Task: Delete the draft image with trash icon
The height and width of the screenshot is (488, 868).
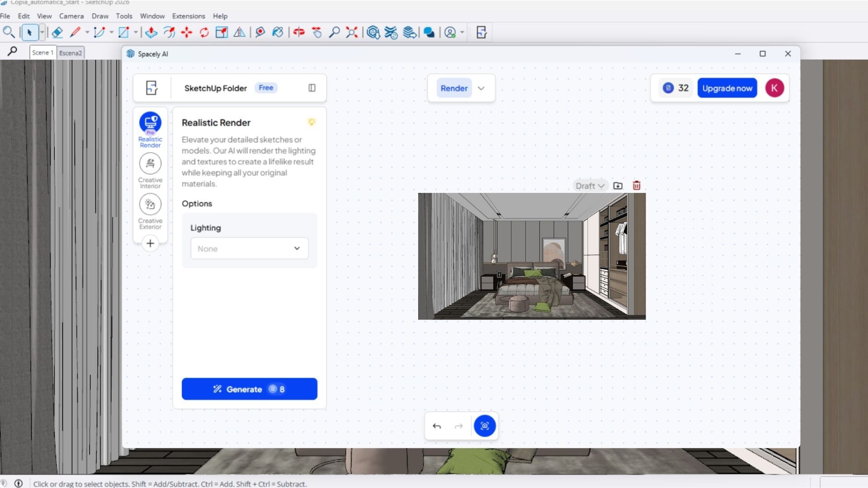Action: 637,186
